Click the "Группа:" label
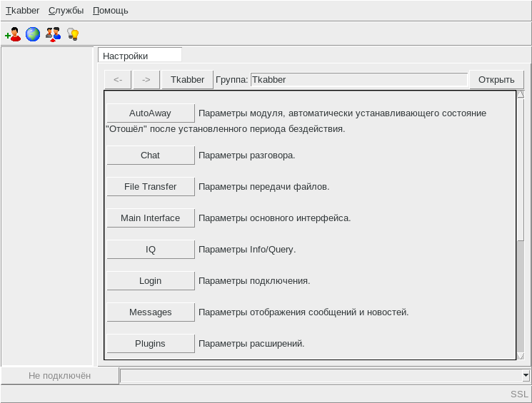 point(232,80)
